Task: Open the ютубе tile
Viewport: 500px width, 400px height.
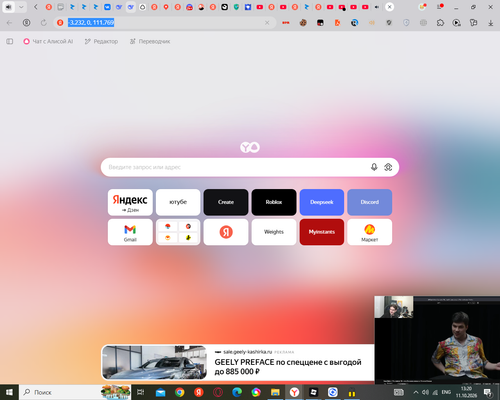Action: pos(178,202)
